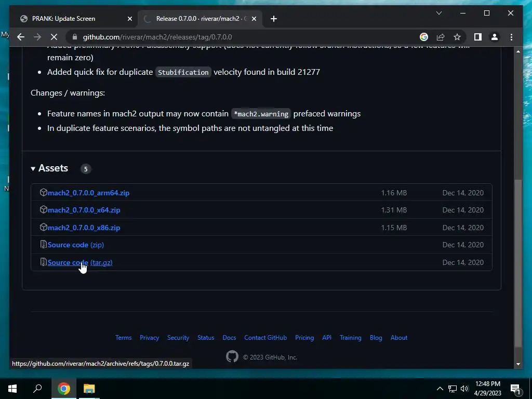532x399 pixels.
Task: Open the Chrome profile icon
Action: [495, 37]
